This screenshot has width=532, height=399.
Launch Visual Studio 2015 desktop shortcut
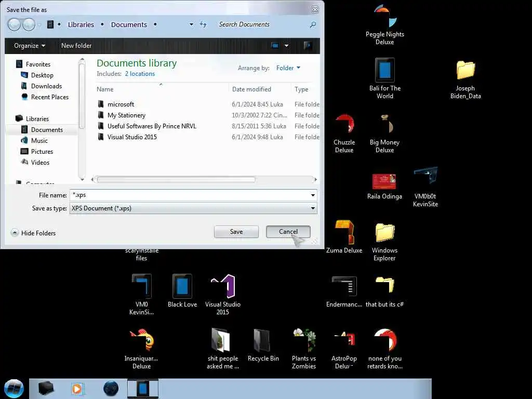click(222, 295)
